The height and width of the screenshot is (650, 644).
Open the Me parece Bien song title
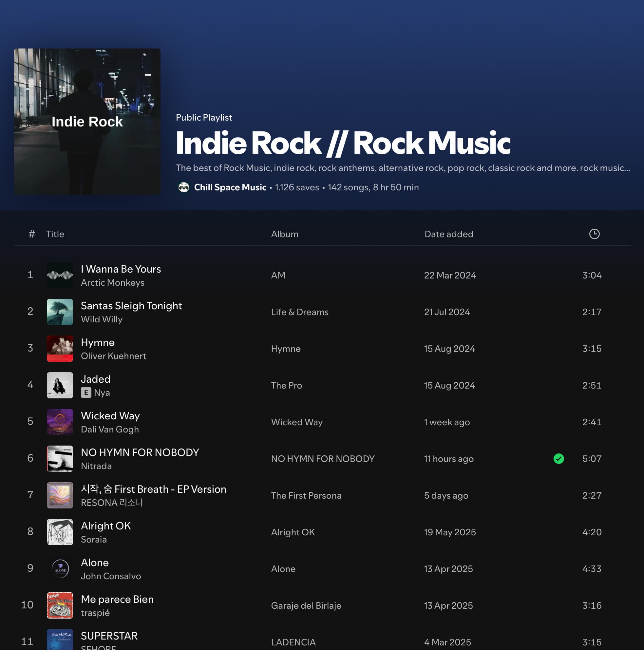coord(117,599)
